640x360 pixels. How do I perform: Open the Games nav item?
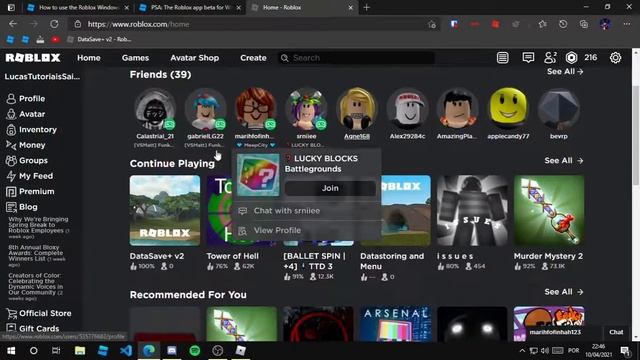[x=135, y=58]
